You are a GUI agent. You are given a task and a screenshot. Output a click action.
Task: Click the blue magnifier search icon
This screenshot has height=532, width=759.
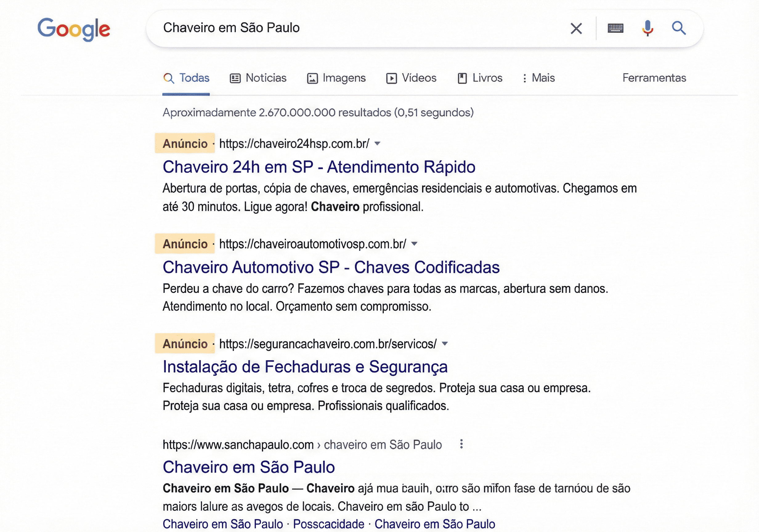[x=679, y=28]
